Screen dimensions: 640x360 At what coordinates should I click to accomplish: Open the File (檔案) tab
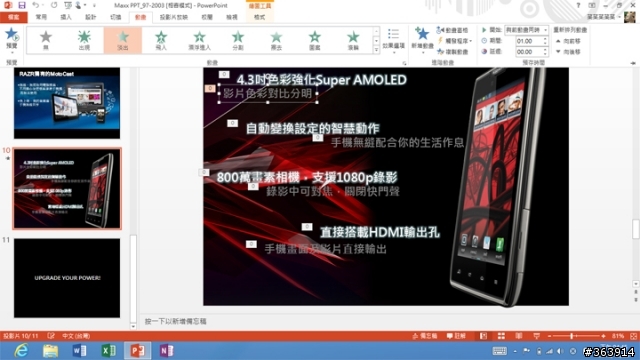pos(13,17)
